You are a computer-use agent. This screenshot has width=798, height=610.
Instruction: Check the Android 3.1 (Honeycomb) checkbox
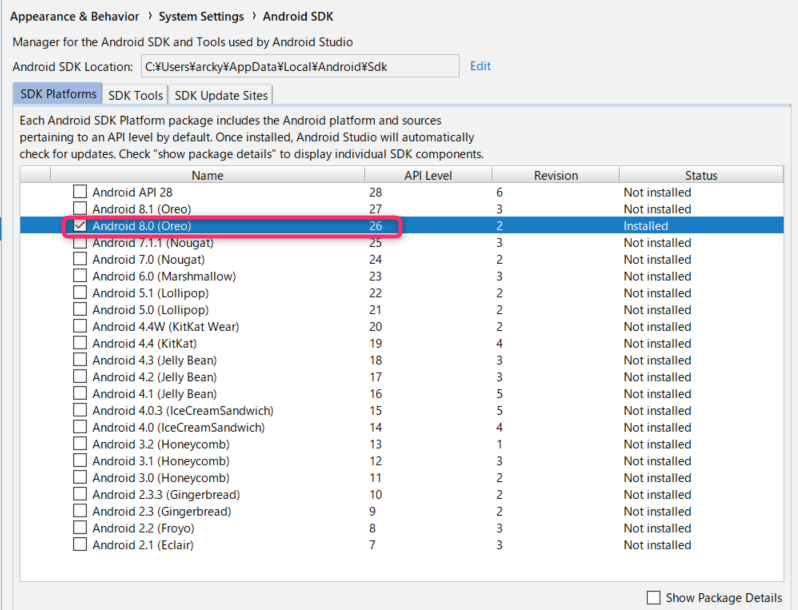click(x=80, y=460)
